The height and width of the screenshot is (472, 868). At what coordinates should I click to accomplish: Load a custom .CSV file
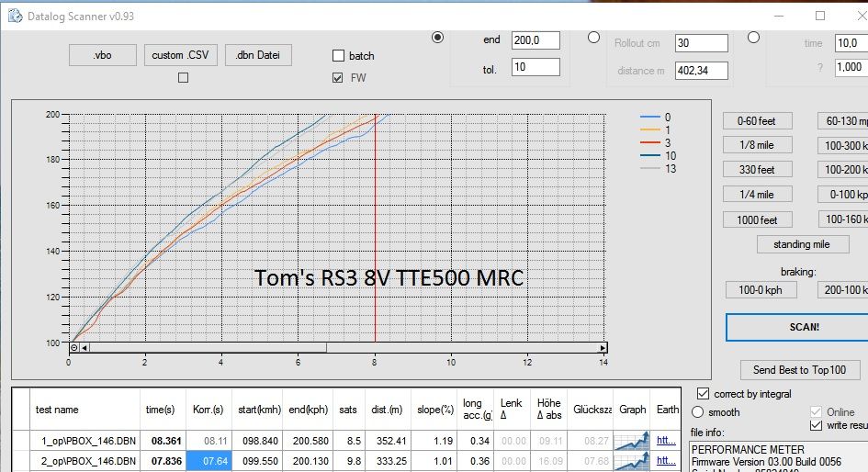tap(180, 55)
